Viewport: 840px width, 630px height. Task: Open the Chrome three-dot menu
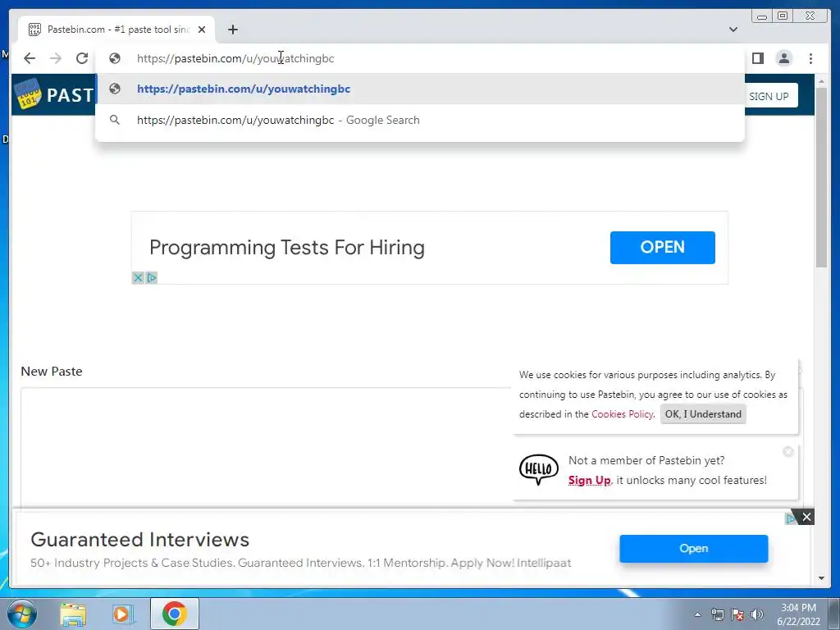coord(810,58)
